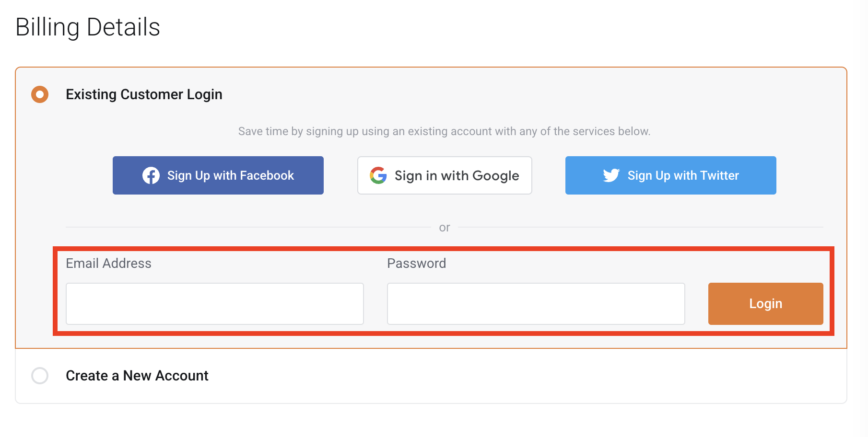This screenshot has width=868, height=437.
Task: Focus the Email Address input field
Action: (214, 304)
